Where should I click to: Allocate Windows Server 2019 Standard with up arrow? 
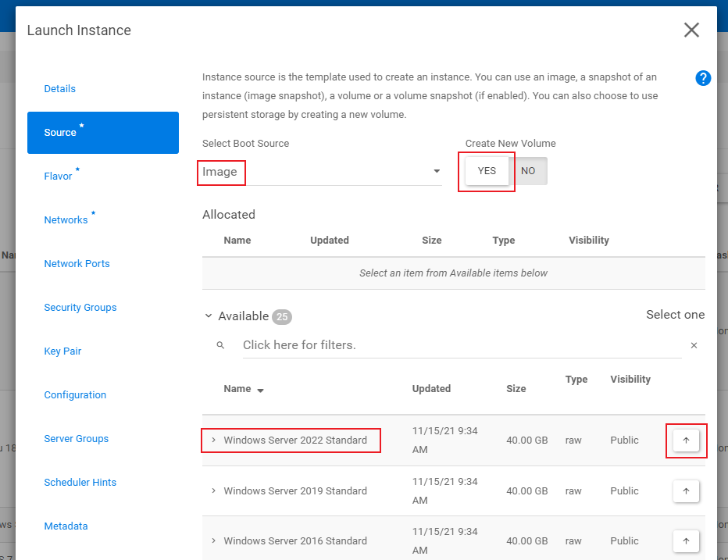tap(686, 490)
